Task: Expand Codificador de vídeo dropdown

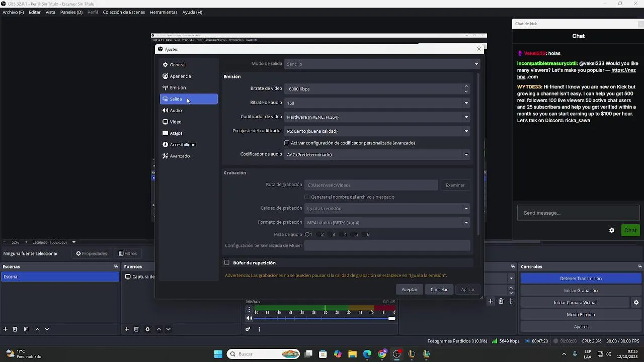Action: click(377, 117)
